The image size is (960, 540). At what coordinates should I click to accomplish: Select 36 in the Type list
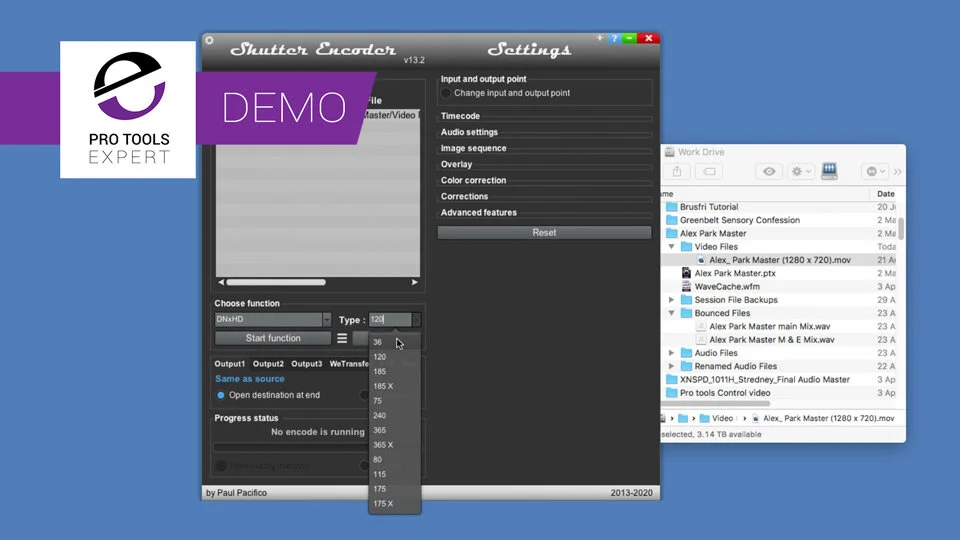click(x=394, y=342)
